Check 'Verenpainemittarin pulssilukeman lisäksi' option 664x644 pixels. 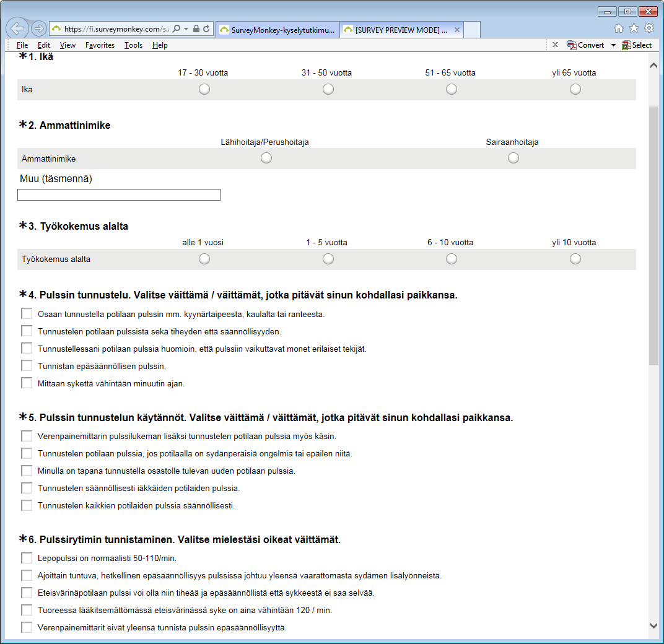(27, 436)
